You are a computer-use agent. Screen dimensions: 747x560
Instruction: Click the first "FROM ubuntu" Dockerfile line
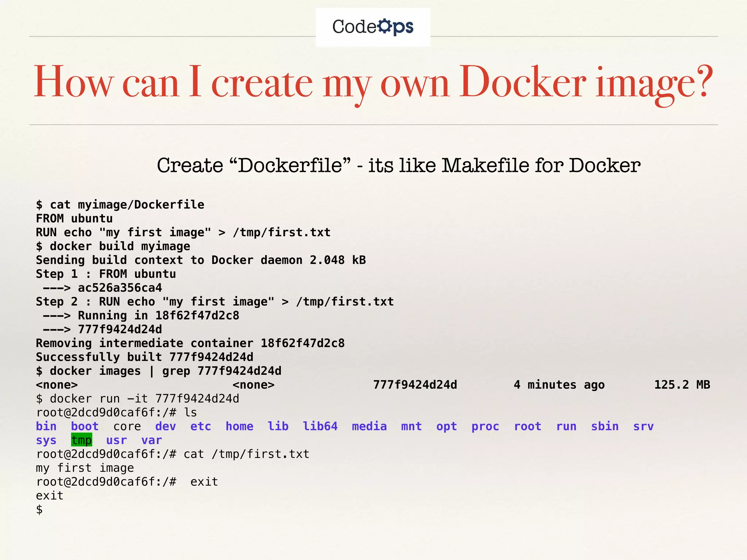coord(74,219)
